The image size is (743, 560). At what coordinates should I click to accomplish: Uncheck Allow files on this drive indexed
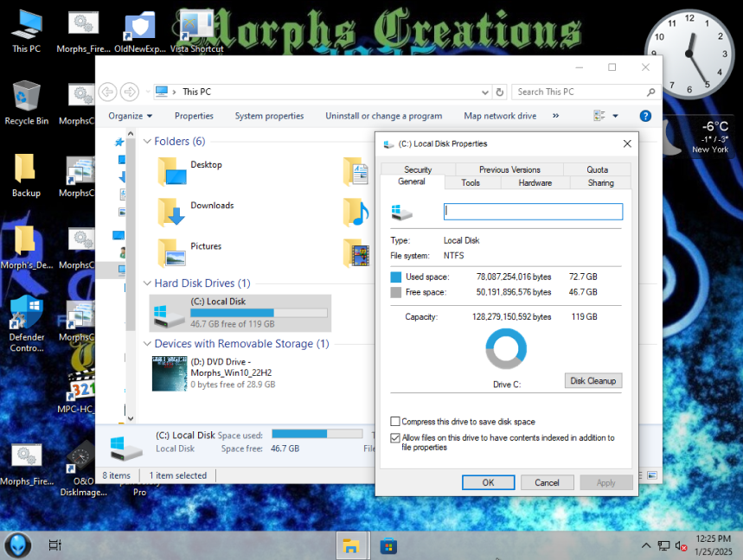tap(395, 438)
